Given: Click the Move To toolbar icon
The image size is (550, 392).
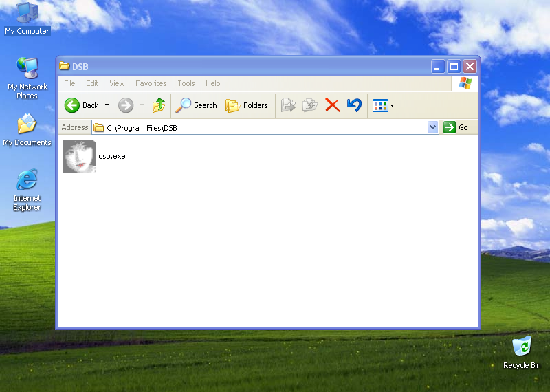Looking at the screenshot, I should pyautogui.click(x=288, y=105).
